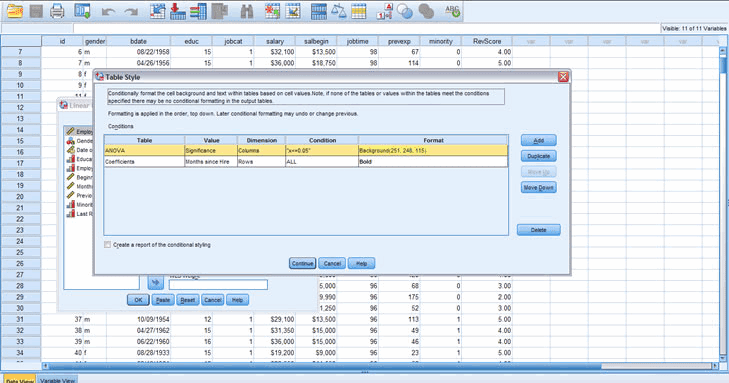Click the minority column header
This screenshot has height=383, width=729.
tap(440, 41)
